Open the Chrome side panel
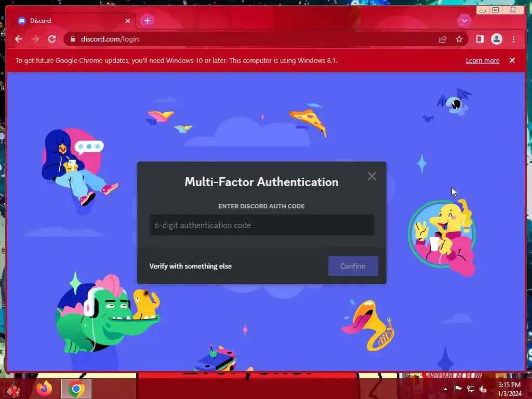Image resolution: width=532 pixels, height=399 pixels. pos(480,39)
